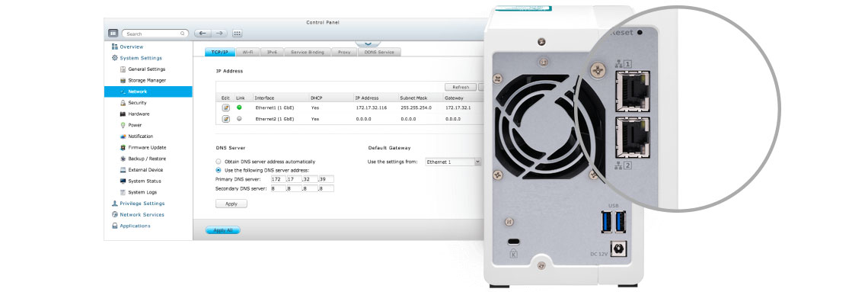Image resolution: width=868 pixels, height=292 pixels.
Task: Click the System Logs icon
Action: tap(123, 192)
